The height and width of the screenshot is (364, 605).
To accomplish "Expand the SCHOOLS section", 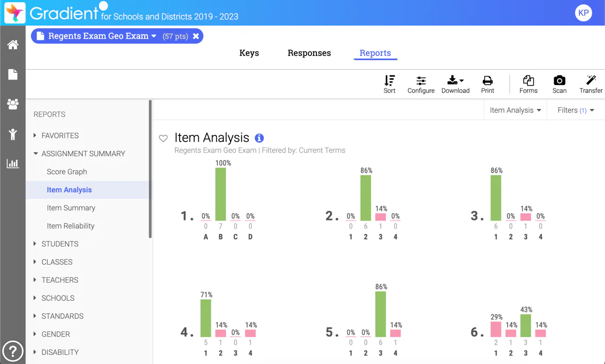I will click(x=54, y=298).
